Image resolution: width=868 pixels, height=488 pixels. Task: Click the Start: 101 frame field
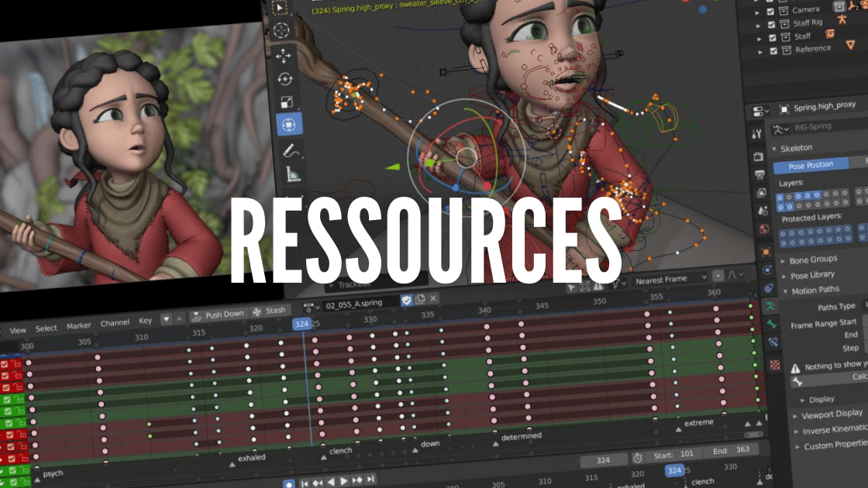[x=673, y=455]
